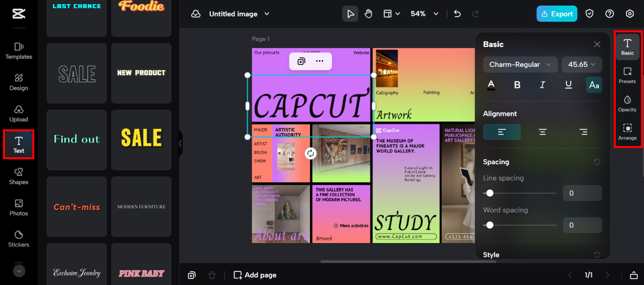The height and width of the screenshot is (285, 644).
Task: Click the CapCut logo icon
Action: (x=19, y=14)
